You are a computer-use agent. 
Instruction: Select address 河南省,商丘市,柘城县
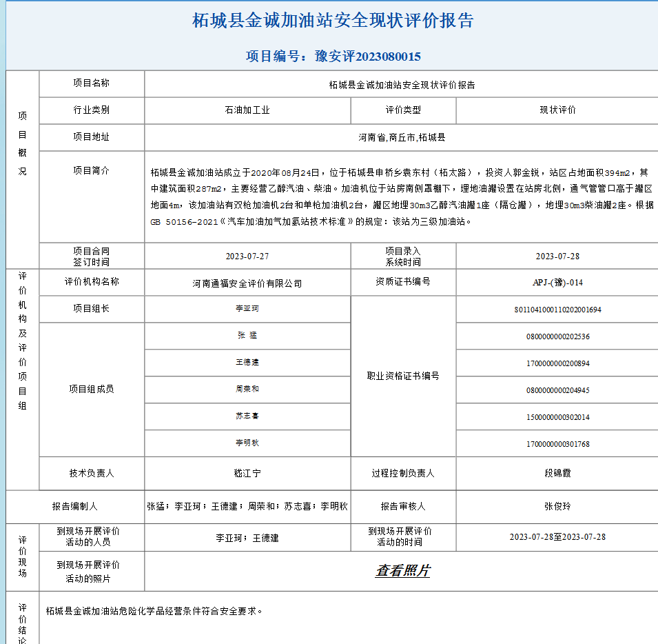pos(402,137)
